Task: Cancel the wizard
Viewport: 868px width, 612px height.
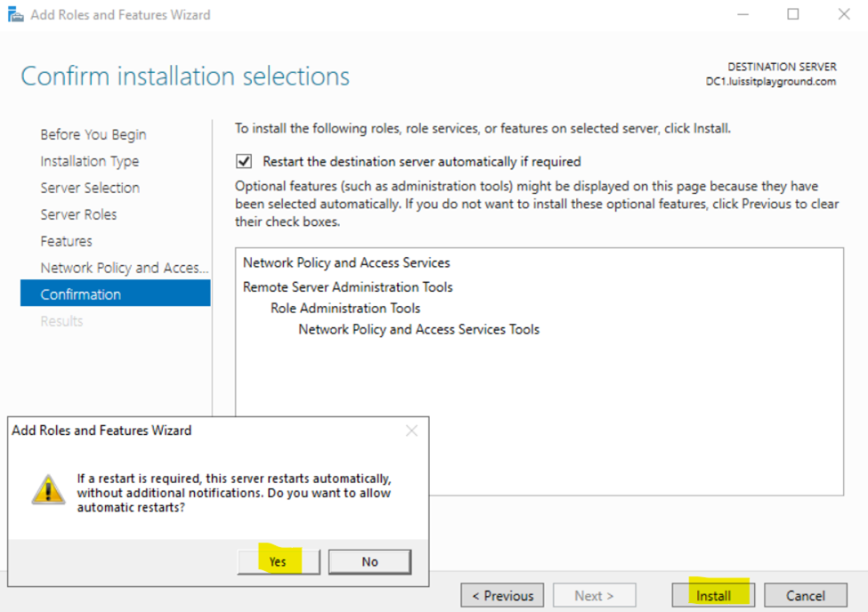Action: tap(806, 595)
